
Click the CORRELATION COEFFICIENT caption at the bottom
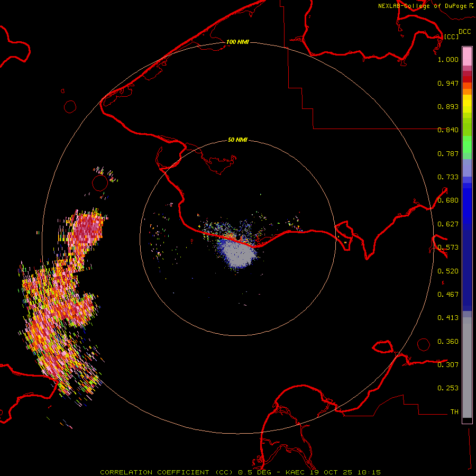pyautogui.click(x=240, y=472)
